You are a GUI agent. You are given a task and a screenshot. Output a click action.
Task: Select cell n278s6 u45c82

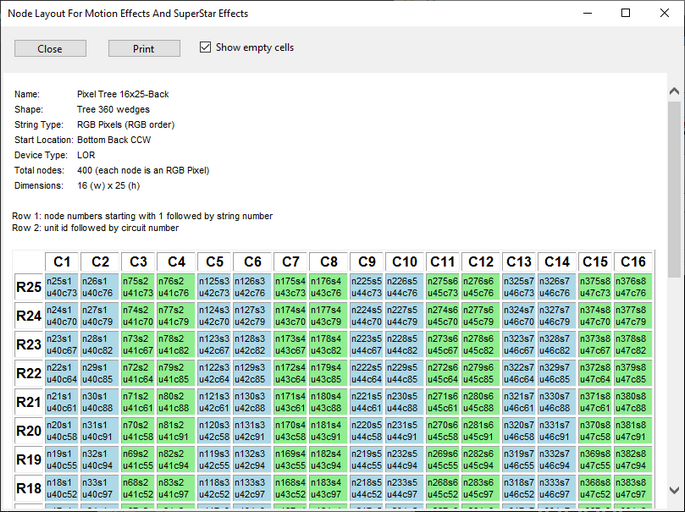[x=481, y=345]
